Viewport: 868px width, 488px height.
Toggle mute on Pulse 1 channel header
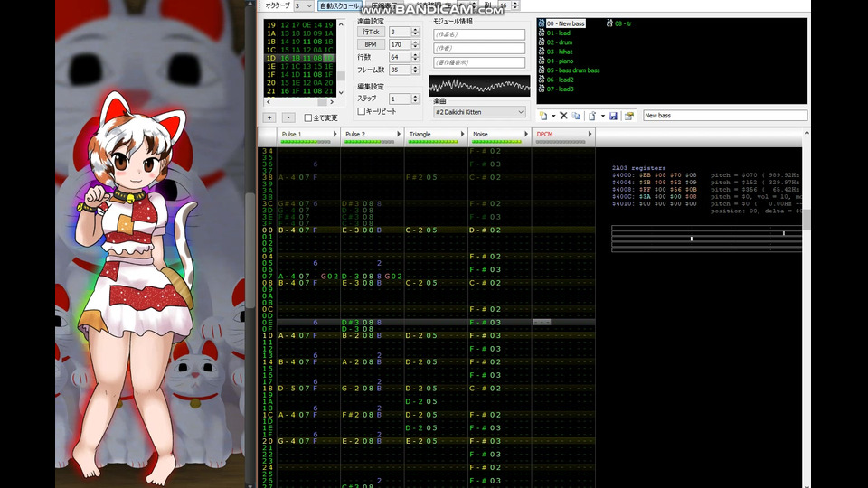point(292,134)
